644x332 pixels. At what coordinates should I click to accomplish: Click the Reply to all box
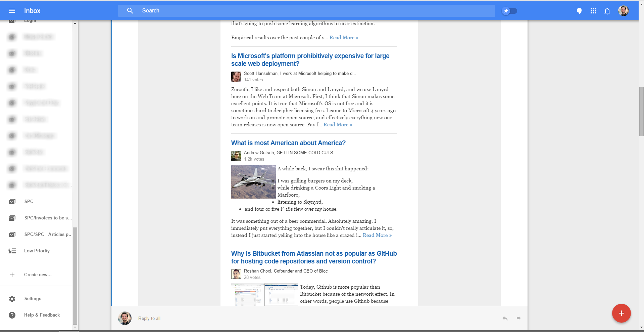(149, 318)
